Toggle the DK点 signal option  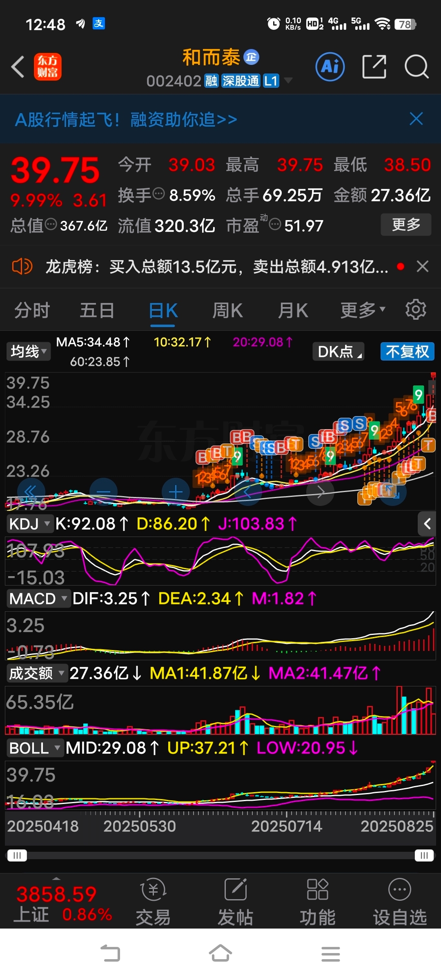pos(339,352)
